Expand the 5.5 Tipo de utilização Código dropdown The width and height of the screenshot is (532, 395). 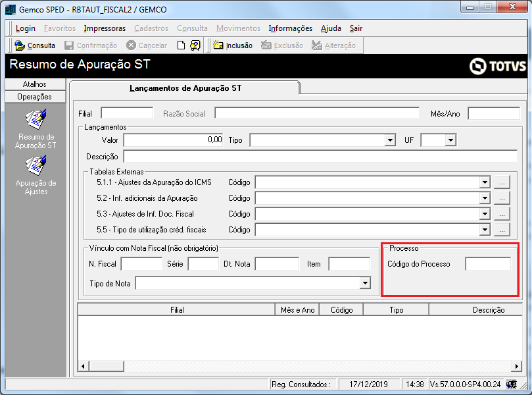(x=485, y=230)
